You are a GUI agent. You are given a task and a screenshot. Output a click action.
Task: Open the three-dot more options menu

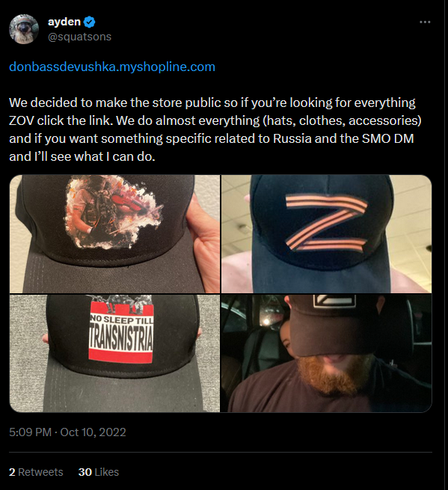[x=425, y=22]
